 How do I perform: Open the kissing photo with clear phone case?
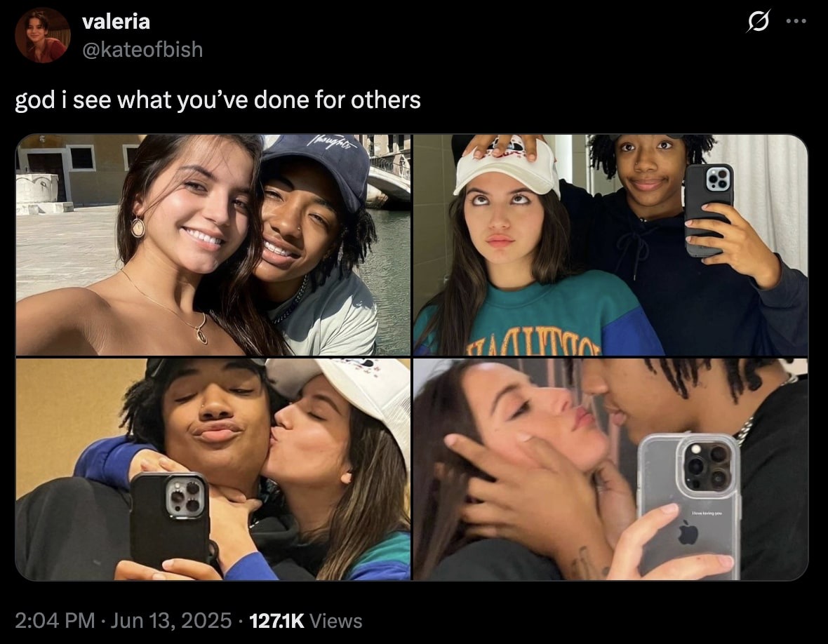pos(610,469)
